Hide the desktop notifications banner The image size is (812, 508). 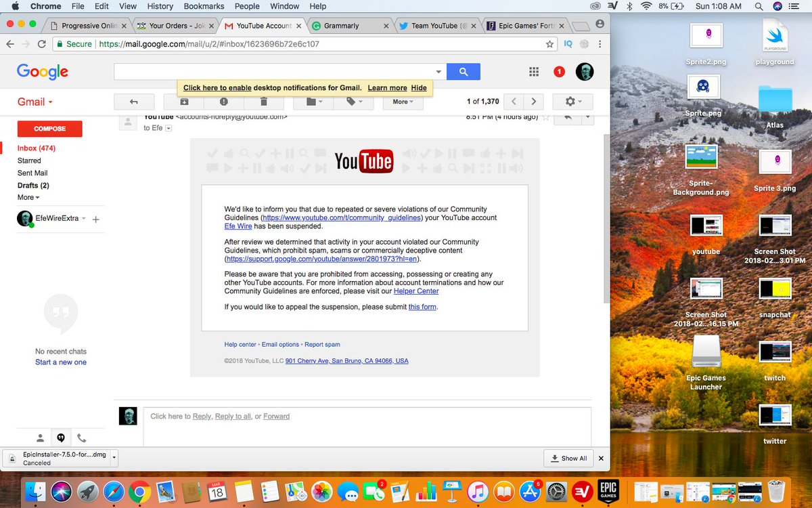coord(419,88)
